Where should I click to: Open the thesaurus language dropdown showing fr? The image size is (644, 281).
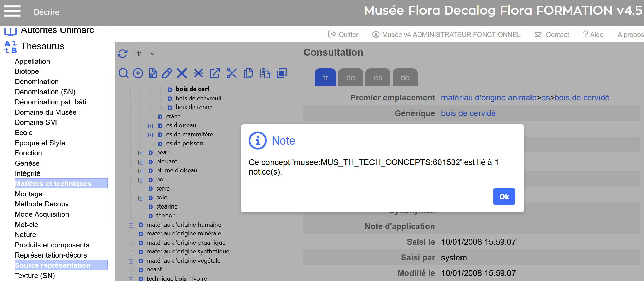pyautogui.click(x=145, y=53)
